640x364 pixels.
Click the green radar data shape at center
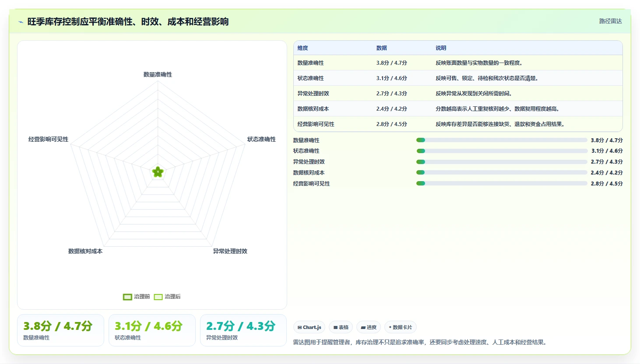pyautogui.click(x=158, y=172)
